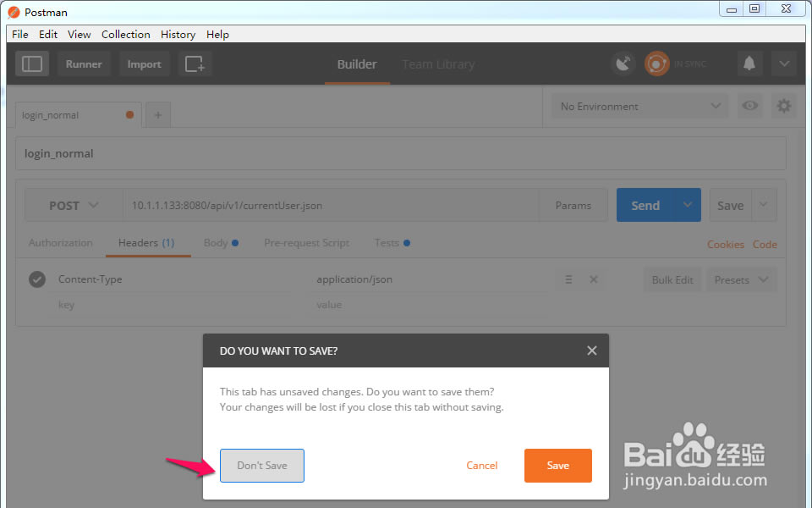Expand the No Environment dropdown
The height and width of the screenshot is (508, 812).
pyautogui.click(x=640, y=106)
